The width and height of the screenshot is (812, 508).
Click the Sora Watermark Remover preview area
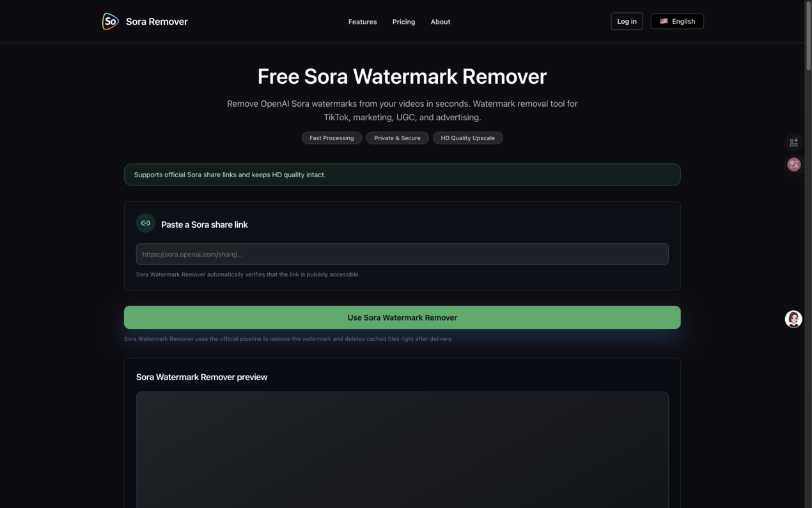pyautogui.click(x=402, y=448)
